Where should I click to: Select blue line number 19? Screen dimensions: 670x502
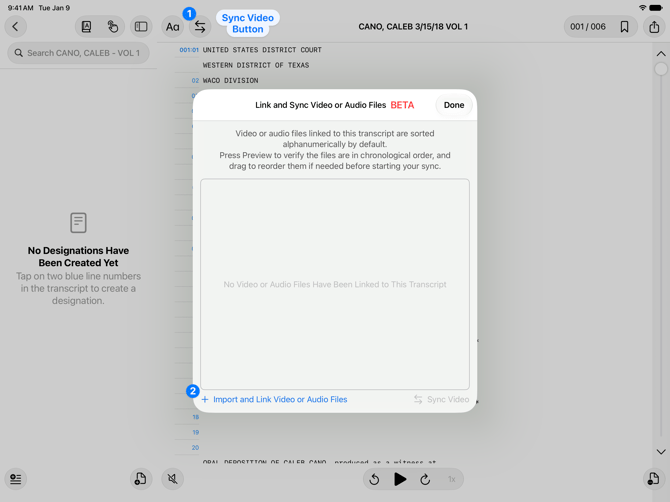[196, 432]
